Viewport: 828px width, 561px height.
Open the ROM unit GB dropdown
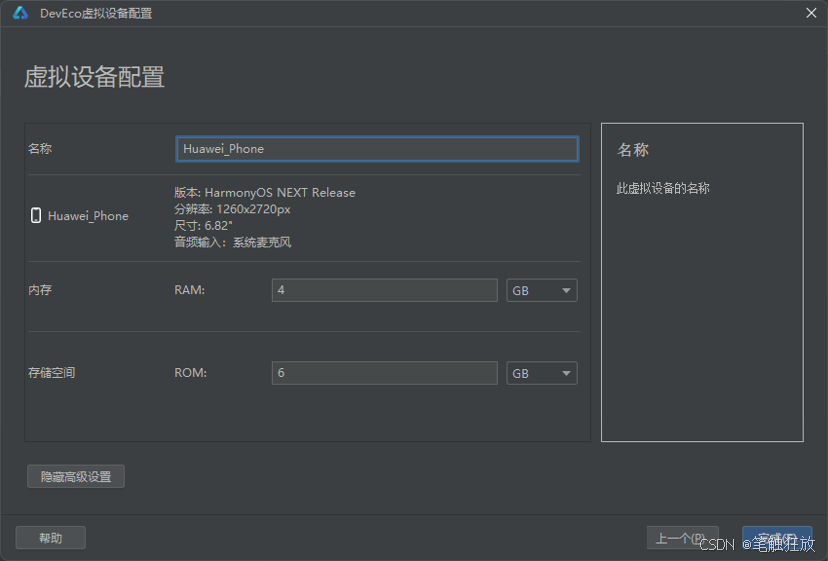pos(542,373)
